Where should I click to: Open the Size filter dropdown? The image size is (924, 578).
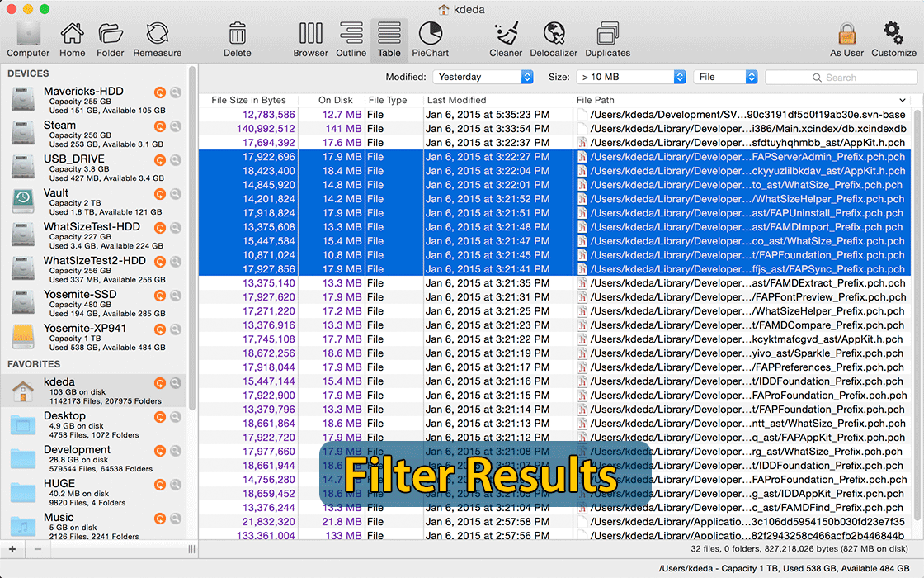(x=632, y=76)
